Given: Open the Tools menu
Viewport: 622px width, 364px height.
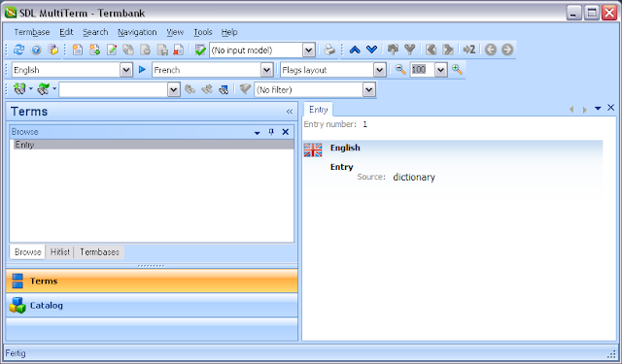Looking at the screenshot, I should 203,32.
